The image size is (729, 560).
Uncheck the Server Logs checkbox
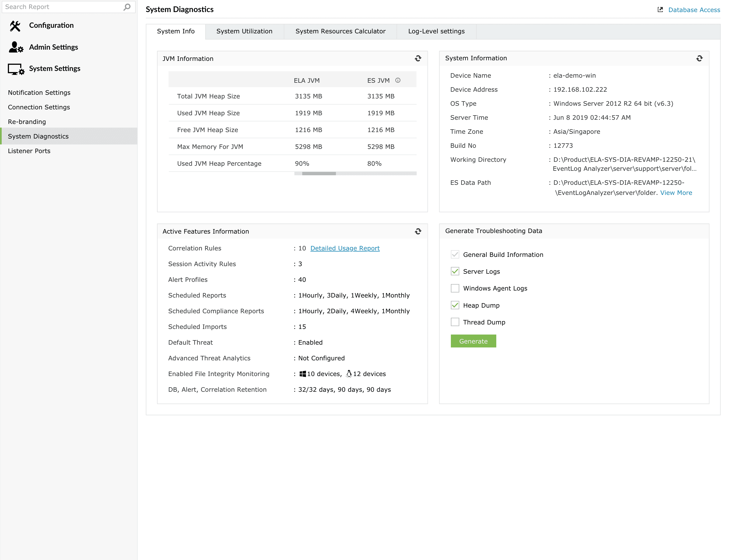click(x=455, y=271)
